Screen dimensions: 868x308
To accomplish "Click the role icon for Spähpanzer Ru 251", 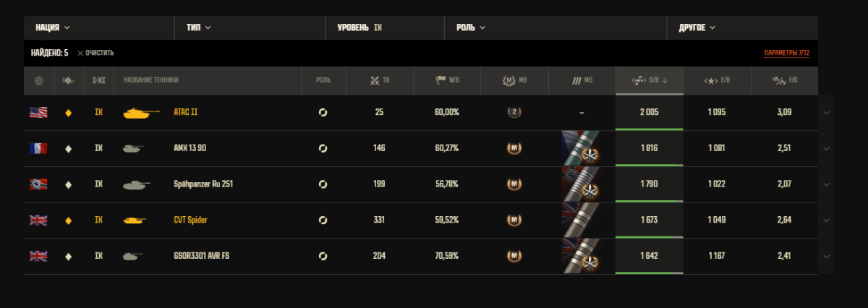I will tap(323, 184).
